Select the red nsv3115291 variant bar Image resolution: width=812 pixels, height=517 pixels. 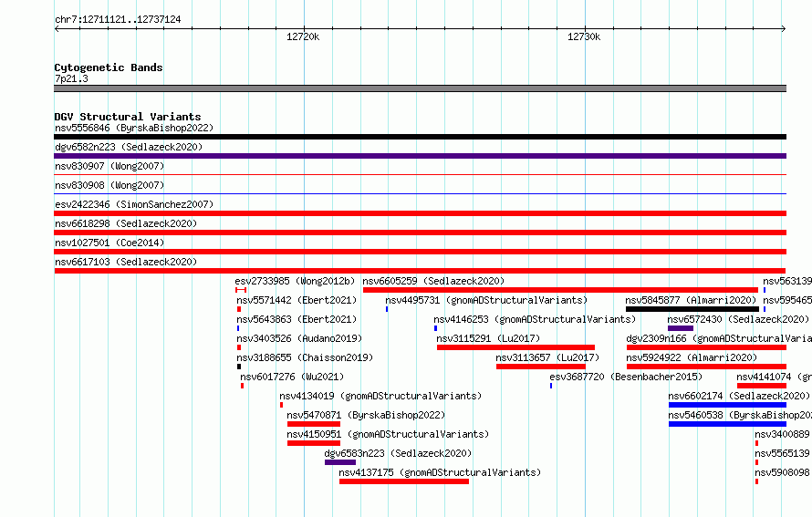[515, 347]
